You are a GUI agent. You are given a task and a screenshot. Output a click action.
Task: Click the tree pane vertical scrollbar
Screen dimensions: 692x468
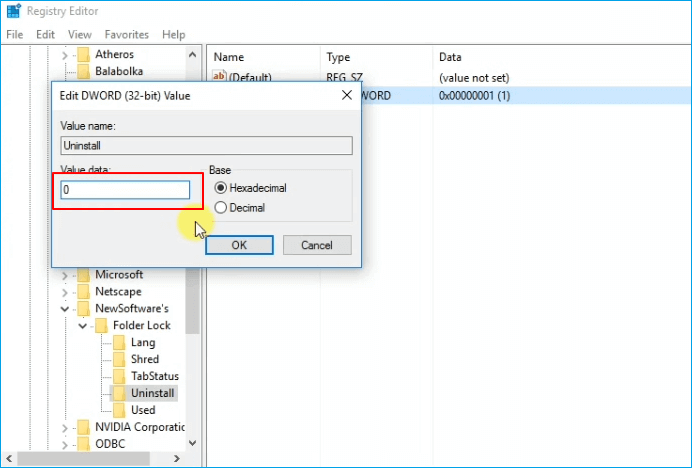(x=193, y=300)
